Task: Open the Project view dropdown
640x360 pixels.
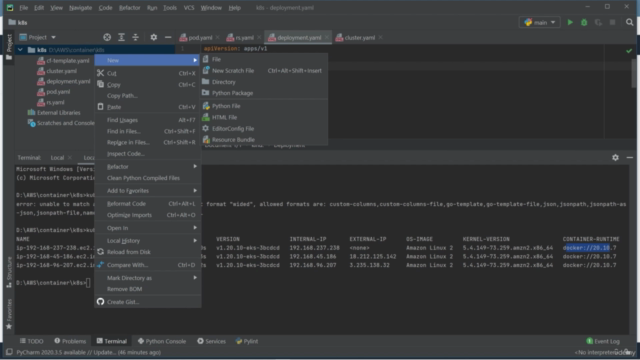Action: pyautogui.click(x=38, y=38)
